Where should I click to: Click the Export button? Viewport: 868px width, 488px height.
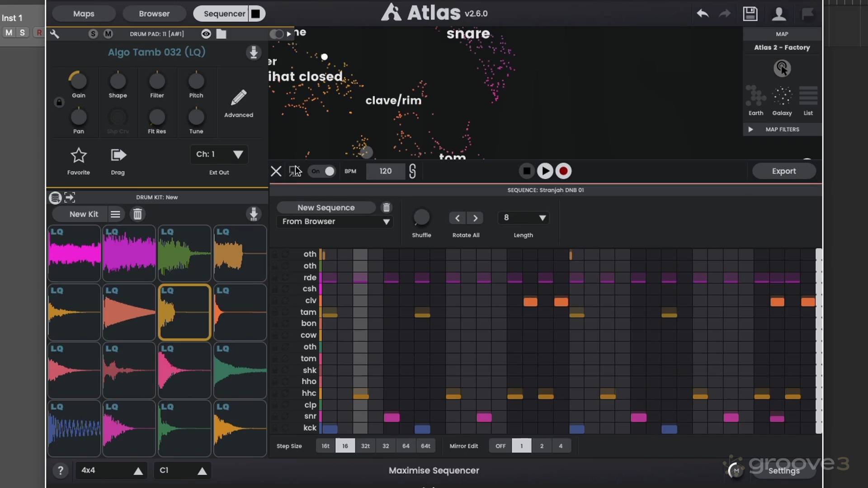tap(783, 171)
